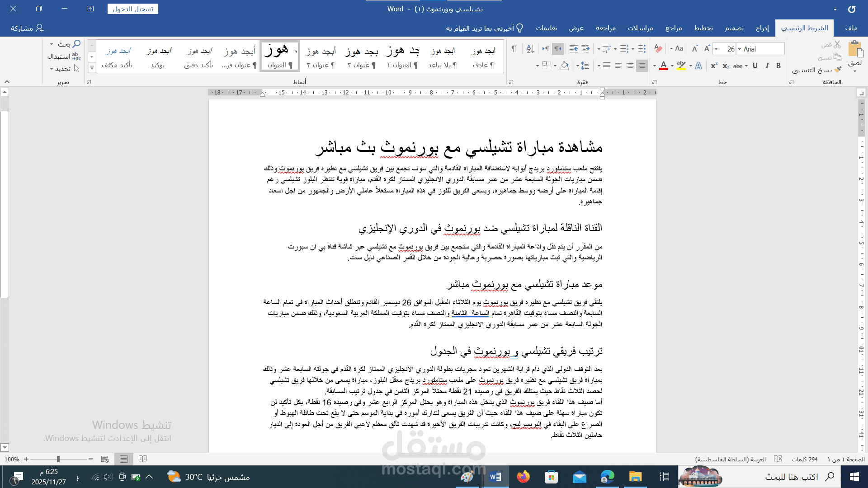Toggle bold formatting with the B button
Viewport: 868px width, 488px height.
tap(778, 66)
